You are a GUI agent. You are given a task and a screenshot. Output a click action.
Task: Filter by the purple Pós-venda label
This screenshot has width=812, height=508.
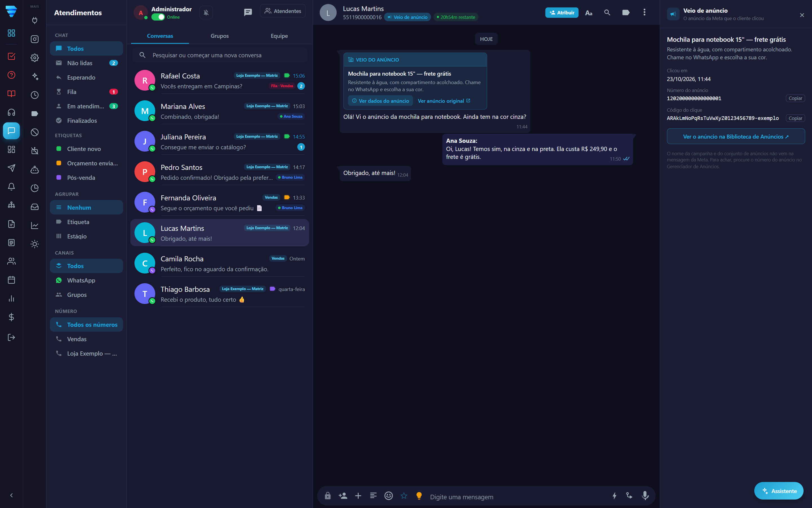[87, 178]
